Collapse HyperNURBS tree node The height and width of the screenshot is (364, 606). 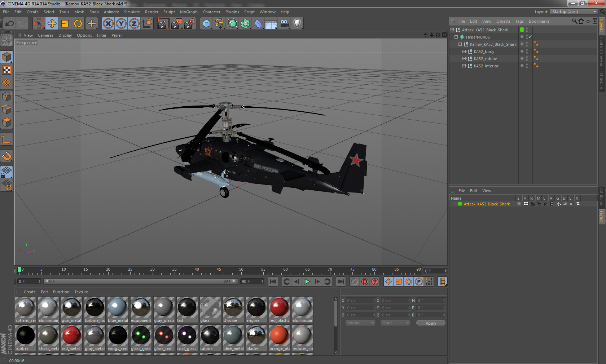(x=456, y=37)
